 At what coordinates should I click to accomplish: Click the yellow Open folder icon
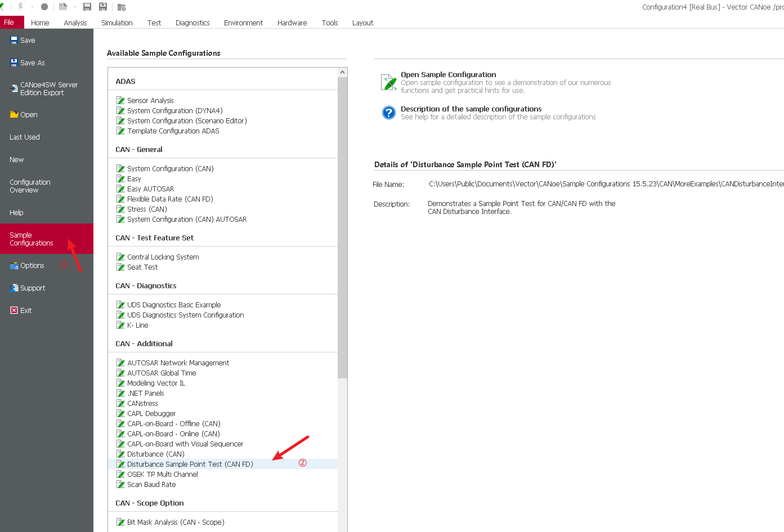[x=14, y=115]
